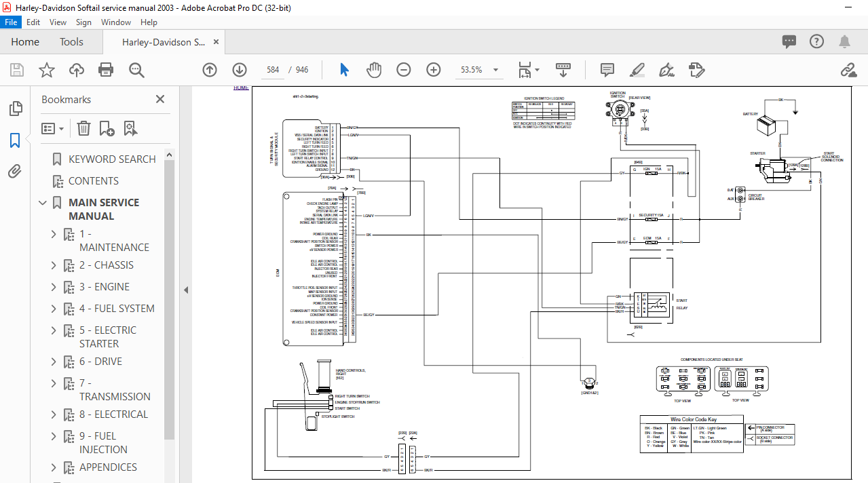The image size is (868, 483).
Task: Add the file to starred with the star icon
Action: (46, 70)
